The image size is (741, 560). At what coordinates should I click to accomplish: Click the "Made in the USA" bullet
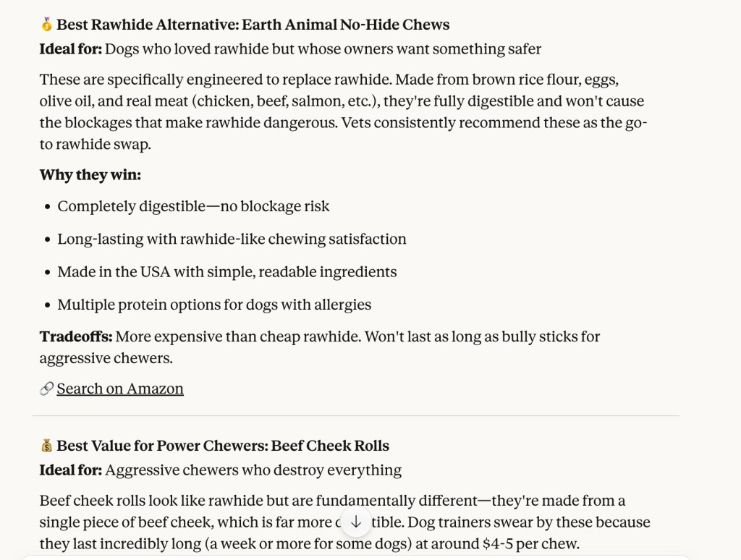point(227,273)
